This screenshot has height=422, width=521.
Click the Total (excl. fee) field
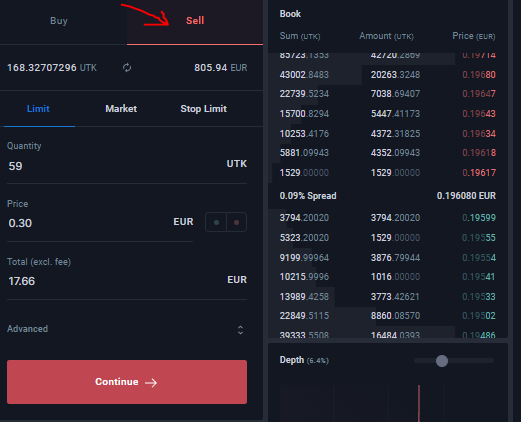[127, 281]
